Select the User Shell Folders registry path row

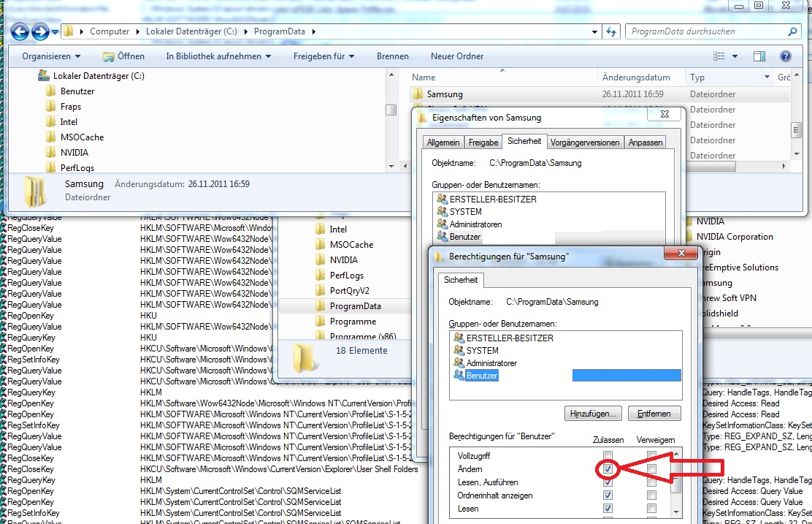pos(279,469)
